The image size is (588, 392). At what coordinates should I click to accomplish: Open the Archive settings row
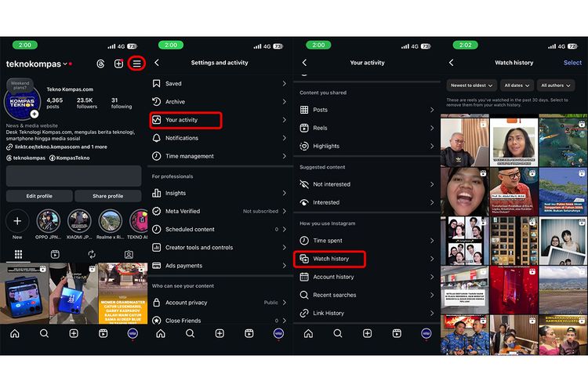coord(220,102)
